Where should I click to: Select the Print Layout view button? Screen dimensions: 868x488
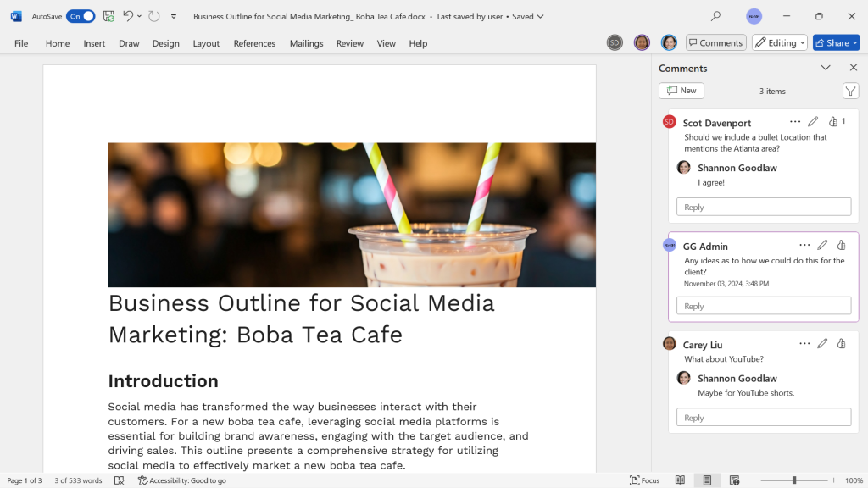click(x=707, y=480)
